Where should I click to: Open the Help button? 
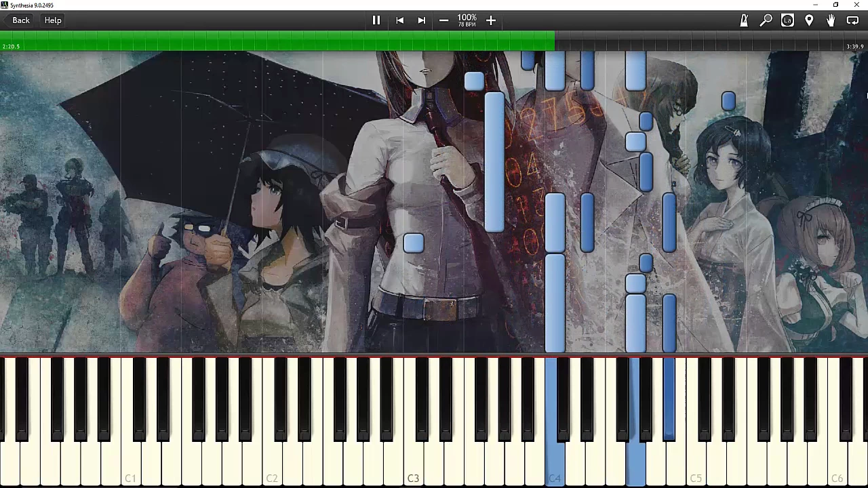click(53, 20)
